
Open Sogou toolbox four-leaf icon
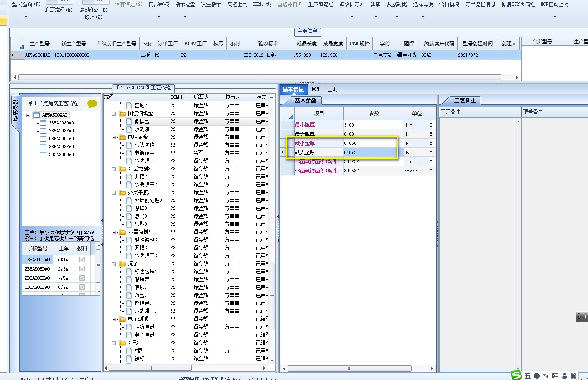573,376
